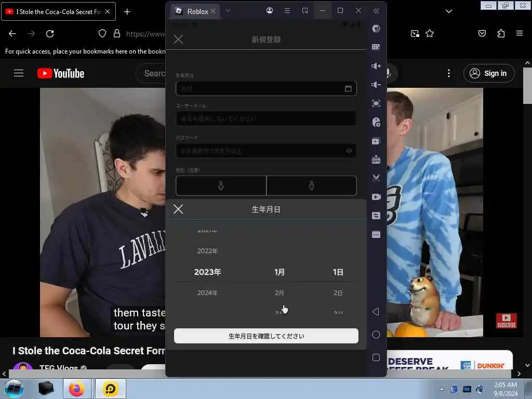
Task: Click the birthday date input field
Action: coord(266,88)
